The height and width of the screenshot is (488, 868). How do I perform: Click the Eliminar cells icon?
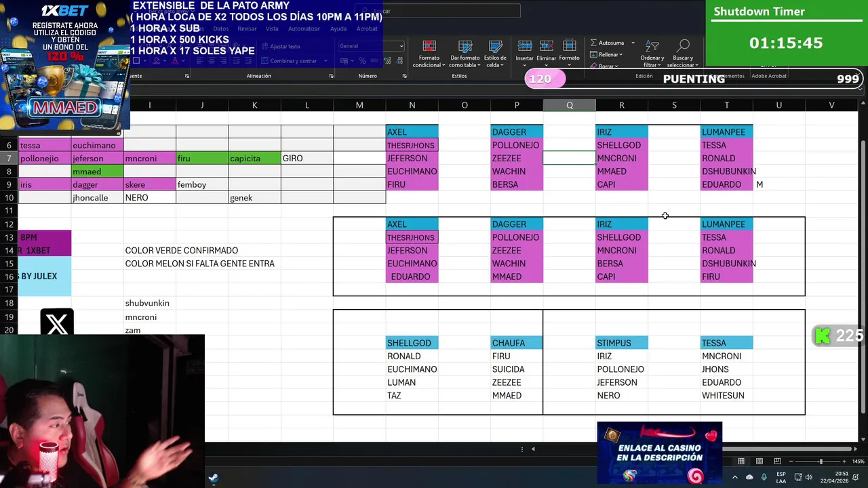click(547, 46)
